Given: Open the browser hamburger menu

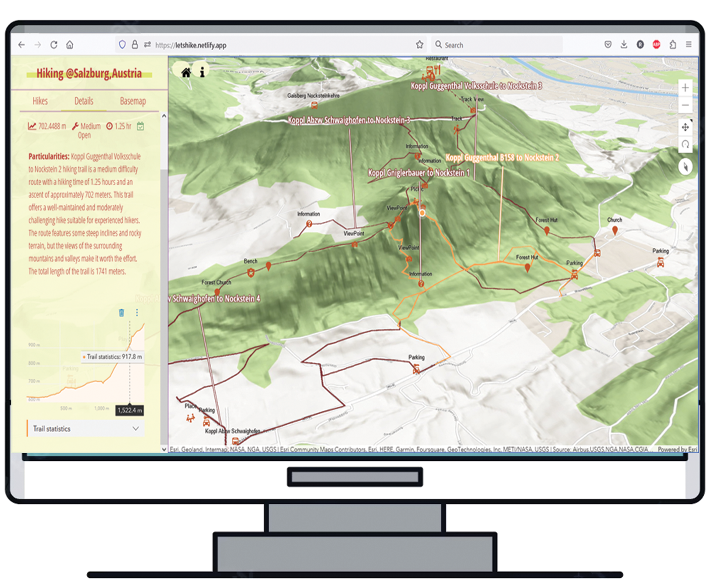Looking at the screenshot, I should point(688,44).
